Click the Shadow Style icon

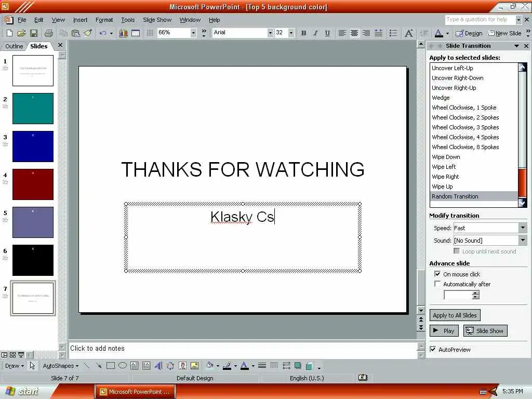pyautogui.click(x=298, y=365)
